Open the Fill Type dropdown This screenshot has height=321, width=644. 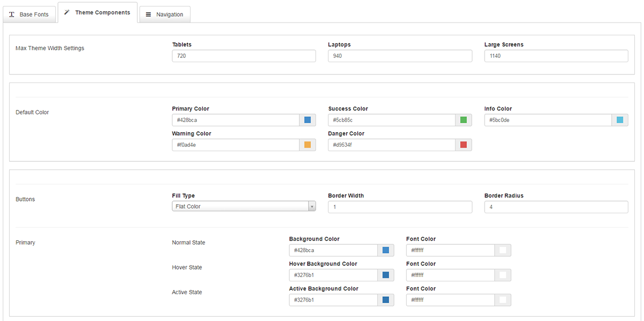(244, 206)
